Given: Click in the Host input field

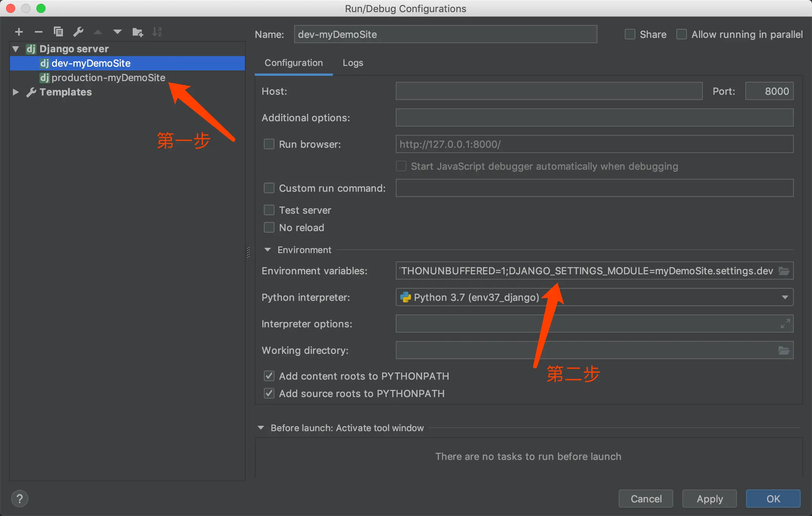Looking at the screenshot, I should (x=549, y=91).
